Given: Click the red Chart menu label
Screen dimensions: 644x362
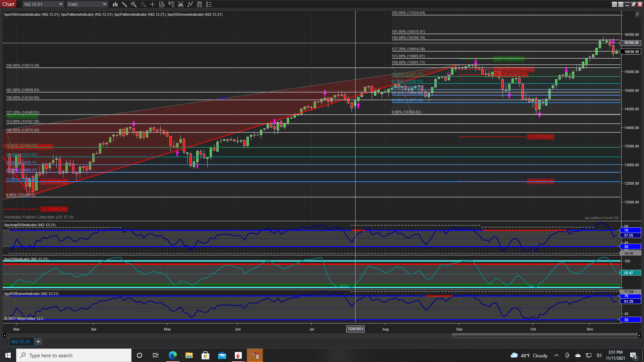Looking at the screenshot, I should pos(8,4).
